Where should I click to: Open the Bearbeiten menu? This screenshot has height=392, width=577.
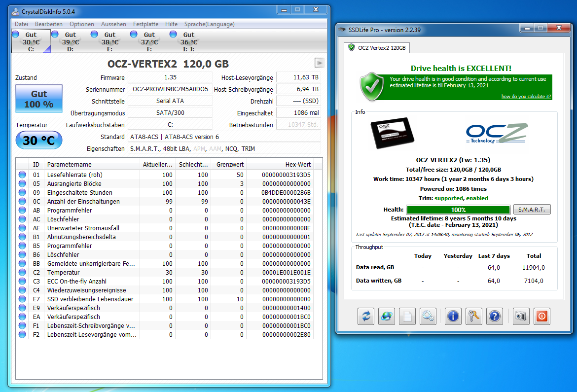[x=48, y=24]
